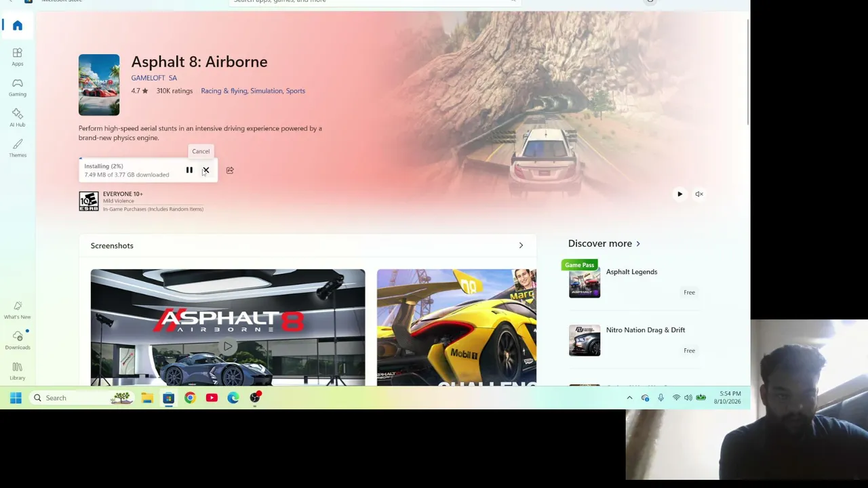Screen dimensions: 868x488
Task: Click the Store page vertical scrollbar
Action: 748,71
